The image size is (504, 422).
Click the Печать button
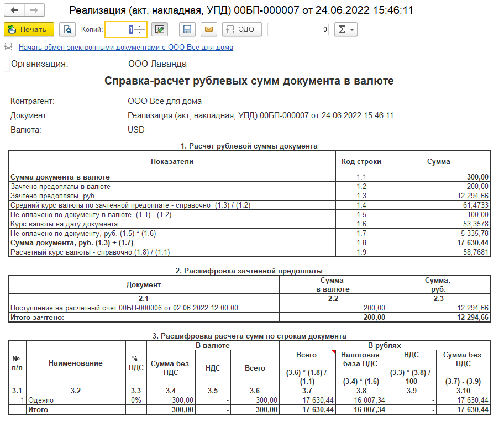click(29, 29)
